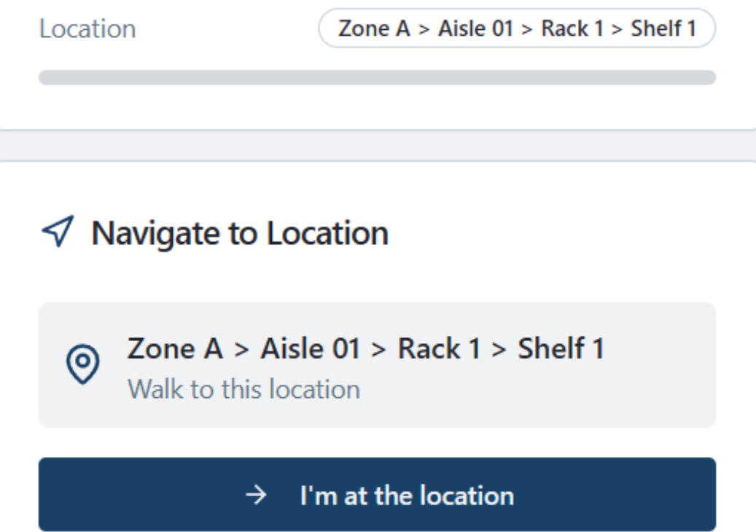Select "Shelf 1" in the navigation card
This screenshot has height=532, width=756.
[561, 349]
